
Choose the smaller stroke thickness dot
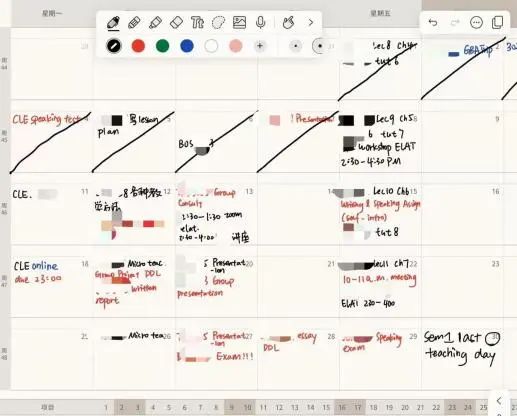click(x=296, y=46)
